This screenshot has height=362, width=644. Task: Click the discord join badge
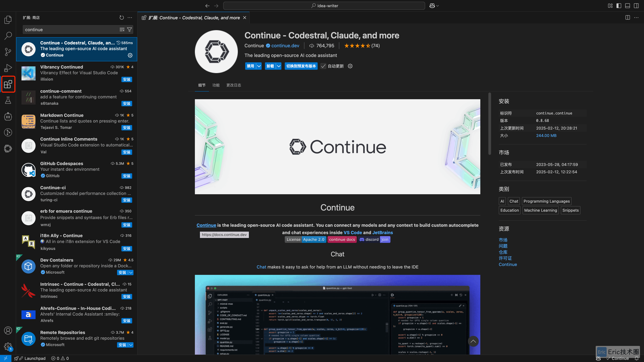[x=374, y=239]
